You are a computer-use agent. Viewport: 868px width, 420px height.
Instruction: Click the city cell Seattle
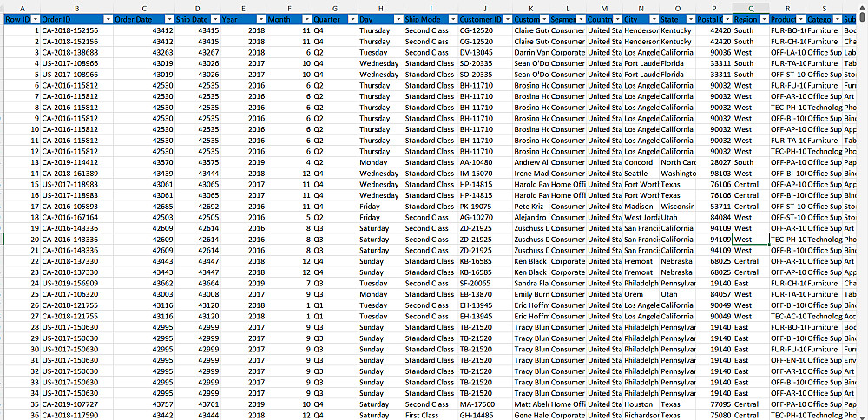641,174
